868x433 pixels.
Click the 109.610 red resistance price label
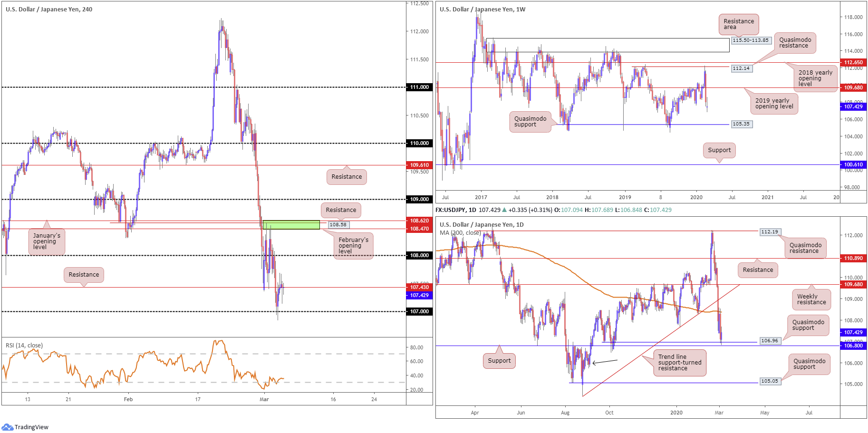coord(419,165)
